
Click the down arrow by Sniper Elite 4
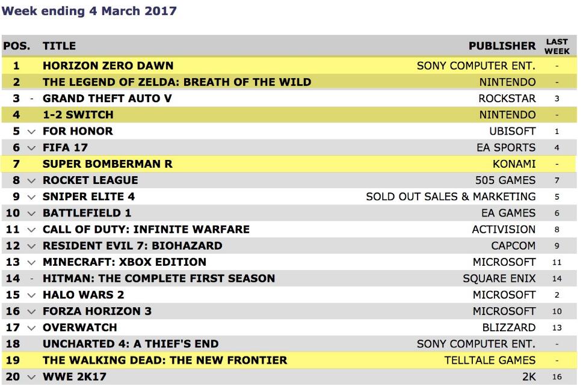(31, 197)
